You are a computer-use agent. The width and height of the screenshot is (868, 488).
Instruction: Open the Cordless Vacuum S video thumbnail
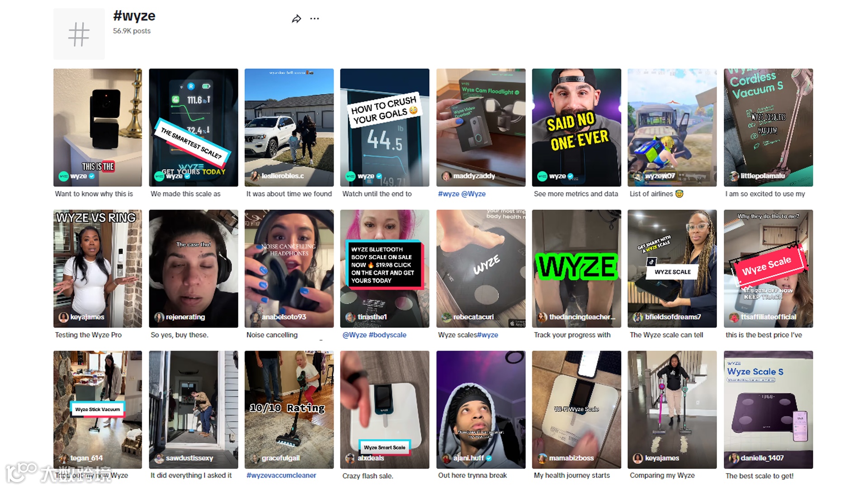tap(768, 127)
